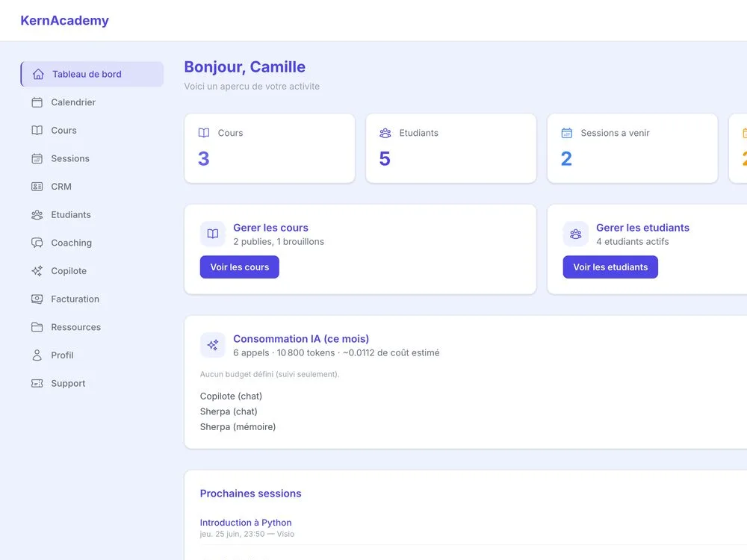Image resolution: width=747 pixels, height=560 pixels.
Task: Click the Voir les etudiants button
Action: (x=610, y=267)
